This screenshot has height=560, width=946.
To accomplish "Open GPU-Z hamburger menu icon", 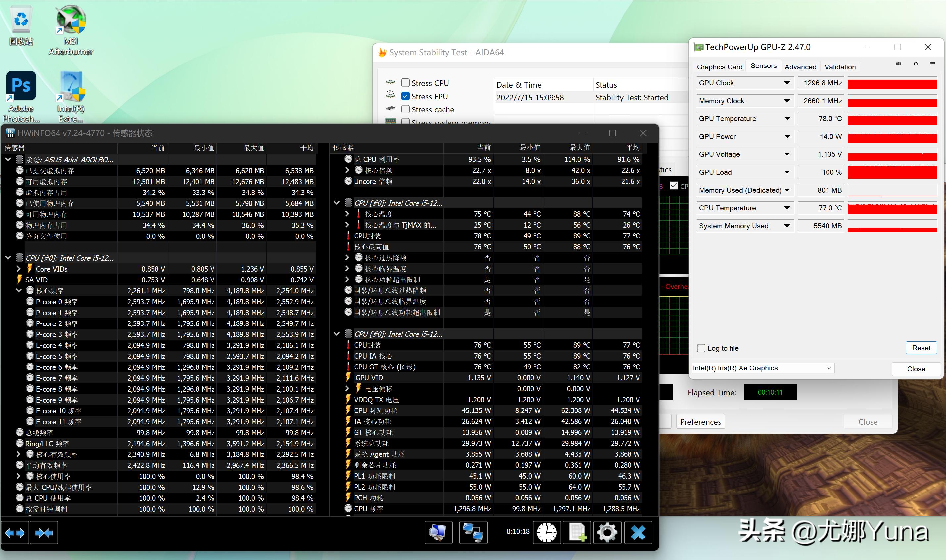I will pos(932,64).
